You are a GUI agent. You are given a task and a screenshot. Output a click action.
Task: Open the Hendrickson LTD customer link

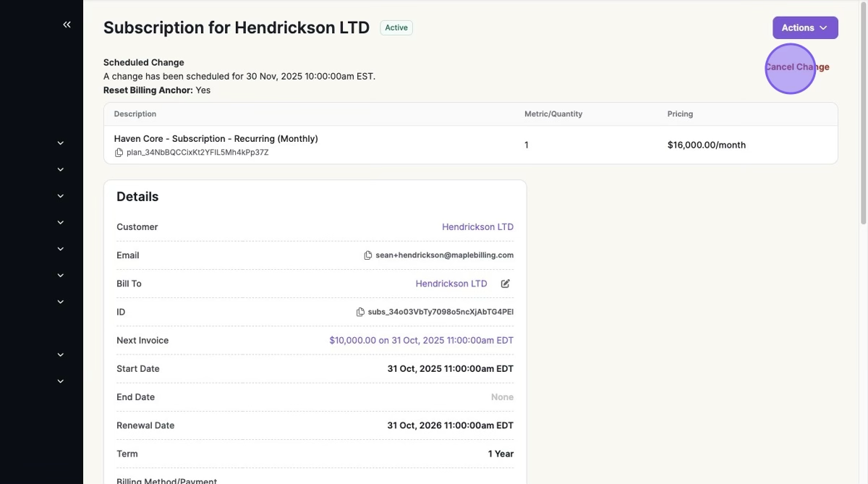(x=477, y=227)
